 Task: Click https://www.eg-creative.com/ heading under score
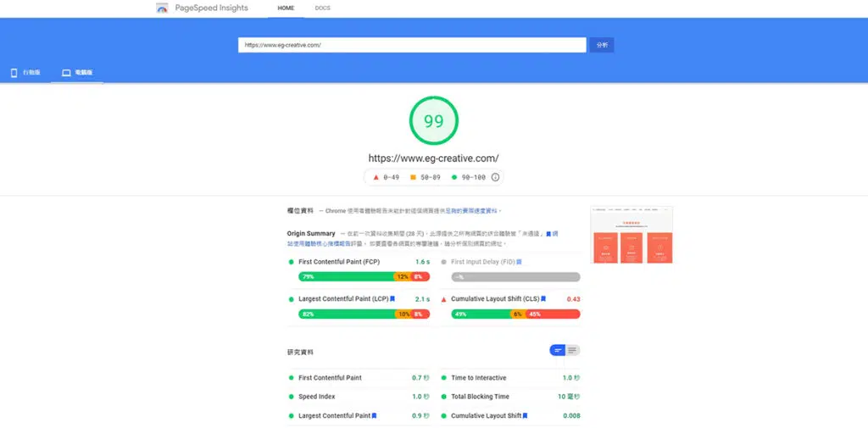click(433, 158)
